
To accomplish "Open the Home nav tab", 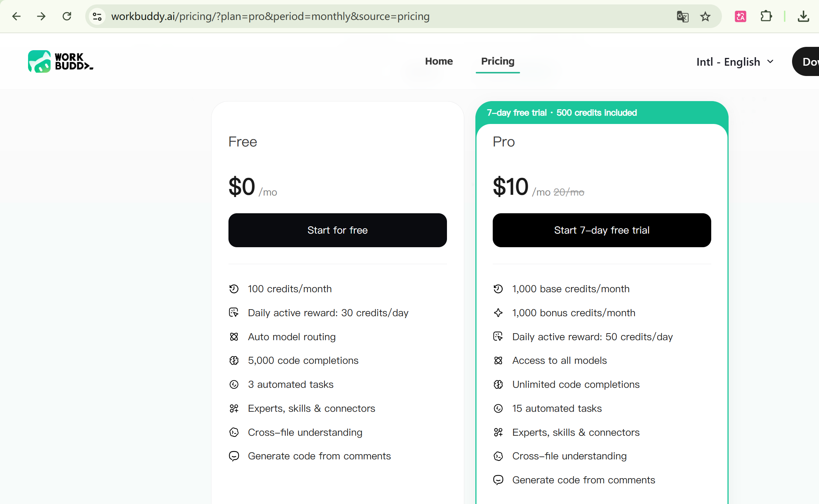I will pos(439,61).
